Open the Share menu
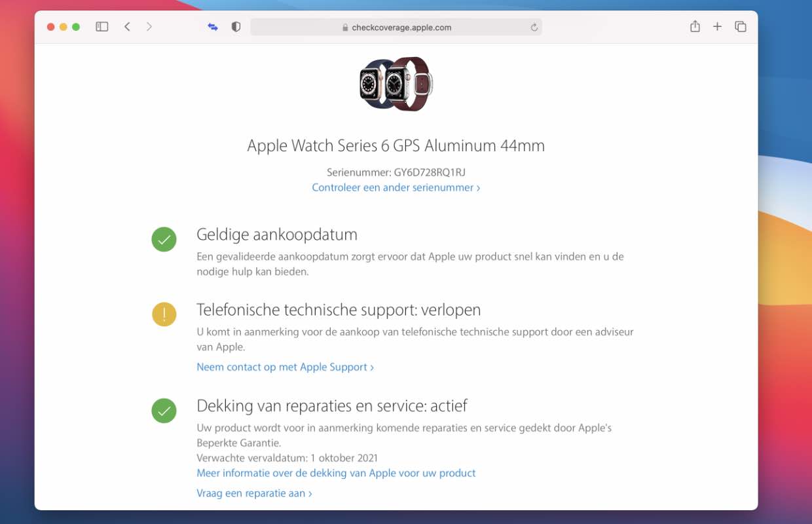 [x=695, y=26]
